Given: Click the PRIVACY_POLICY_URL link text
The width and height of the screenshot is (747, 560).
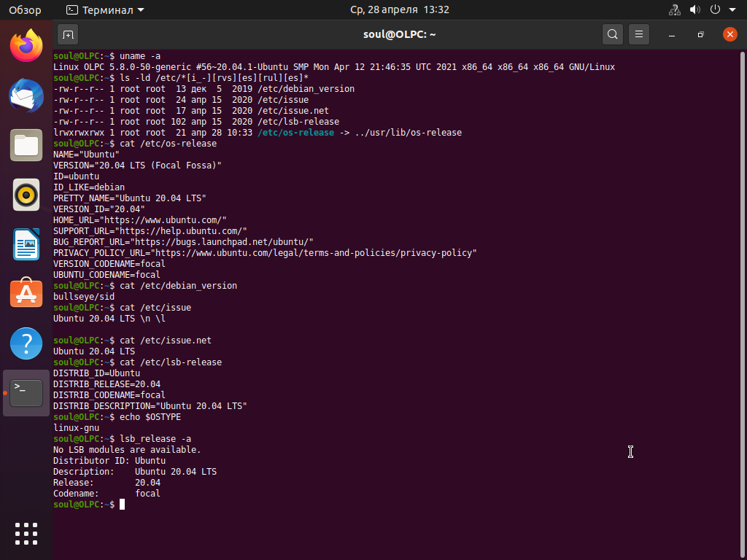Looking at the screenshot, I should coord(314,253).
